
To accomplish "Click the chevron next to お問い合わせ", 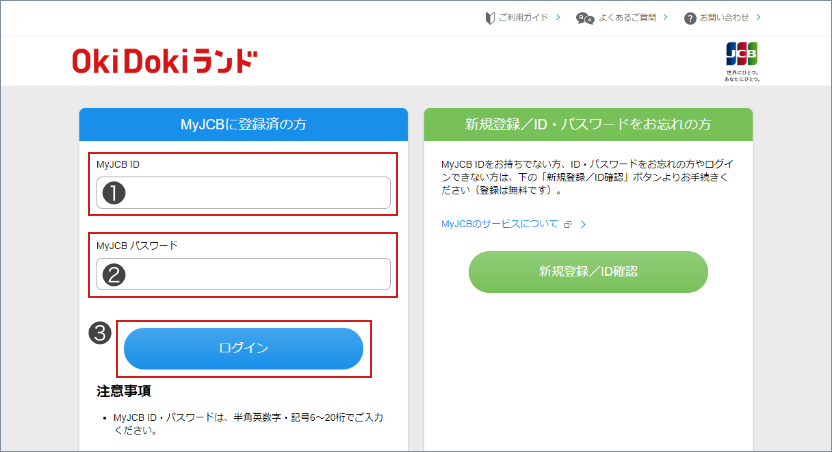I will 758,18.
